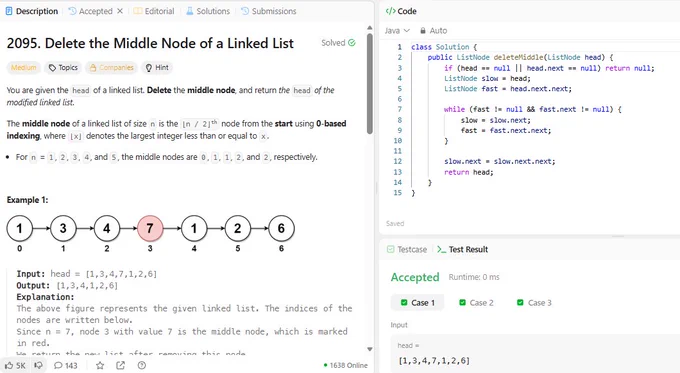Screen dimensions: 680x373
Task: Close the Accepted tab
Action: pyautogui.click(x=120, y=11)
